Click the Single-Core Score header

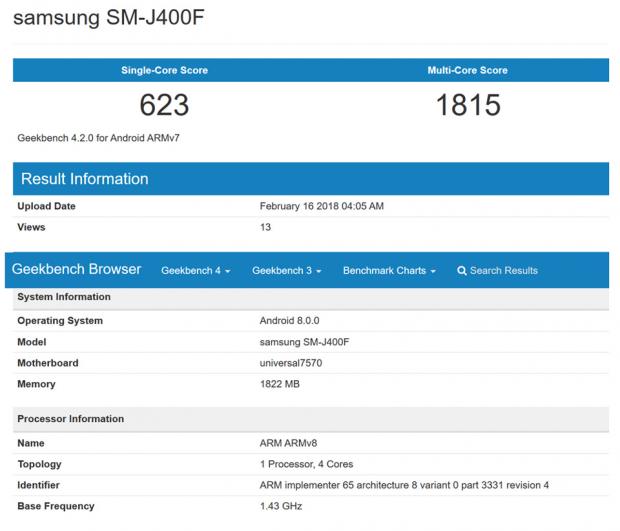[164, 71]
